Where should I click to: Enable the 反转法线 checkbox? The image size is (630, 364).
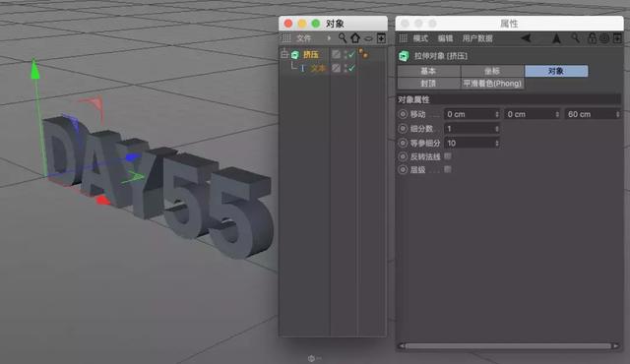448,155
